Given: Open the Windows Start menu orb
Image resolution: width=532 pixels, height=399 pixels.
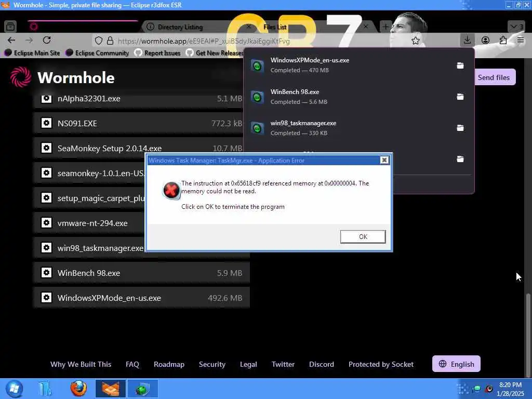Looking at the screenshot, I should 14,389.
